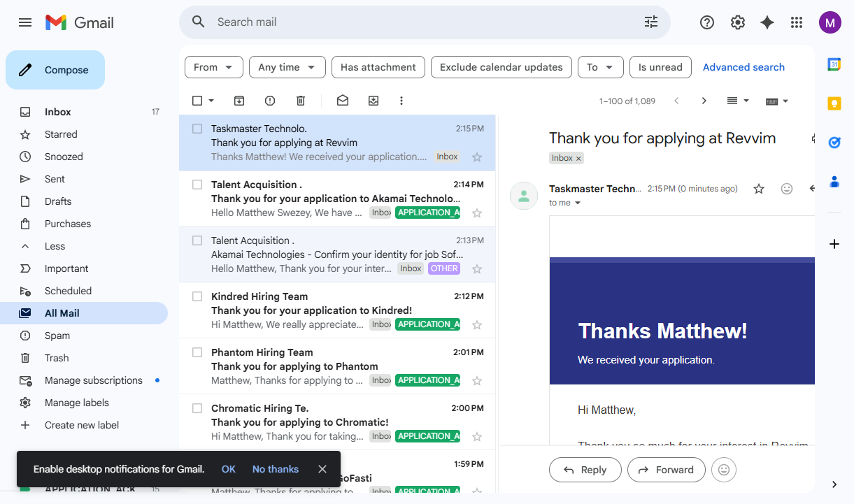The image size is (854, 504).
Task: Open the Spam folder
Action: (x=57, y=336)
